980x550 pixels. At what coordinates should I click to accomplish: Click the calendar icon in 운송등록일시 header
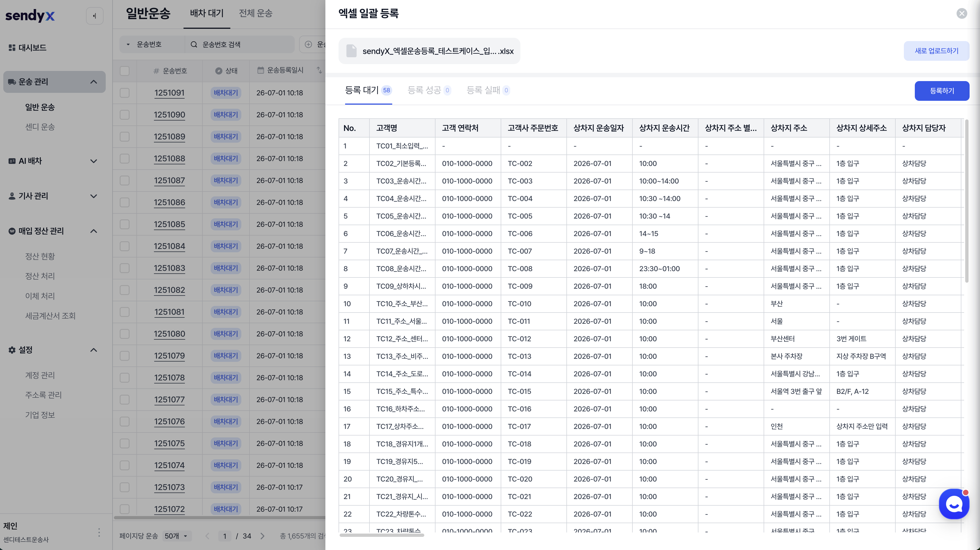(x=260, y=70)
